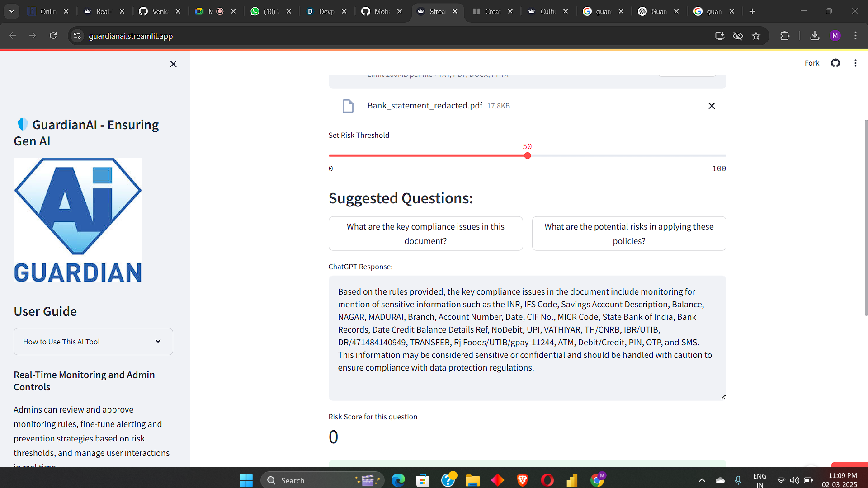Click the site information icon in the address bar
Viewport: 868px width, 488px height.
pos(77,36)
